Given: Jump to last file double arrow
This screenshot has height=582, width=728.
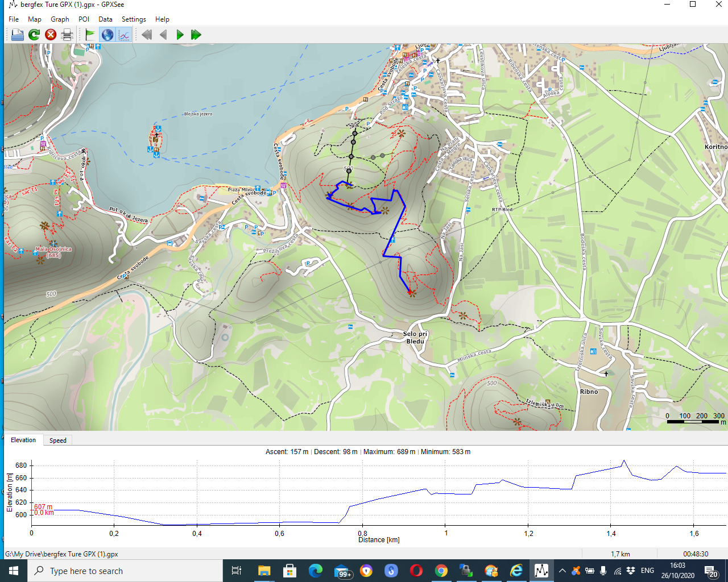Looking at the screenshot, I should click(x=196, y=35).
